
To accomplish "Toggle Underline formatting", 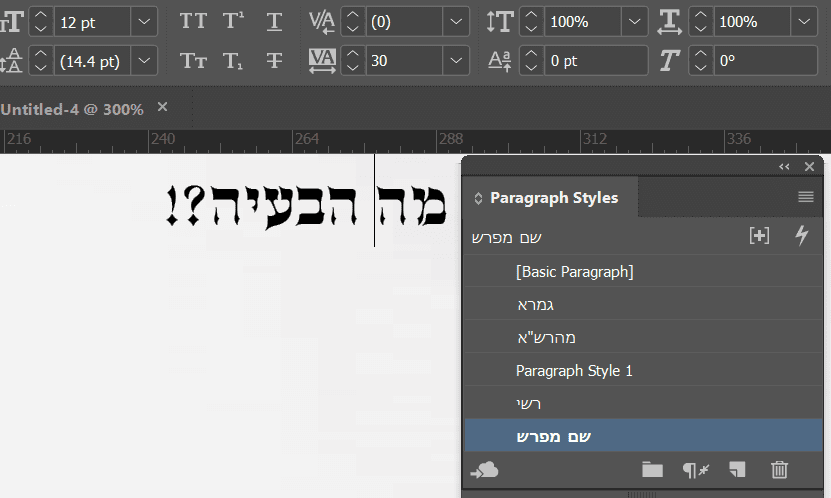I will (274, 21).
